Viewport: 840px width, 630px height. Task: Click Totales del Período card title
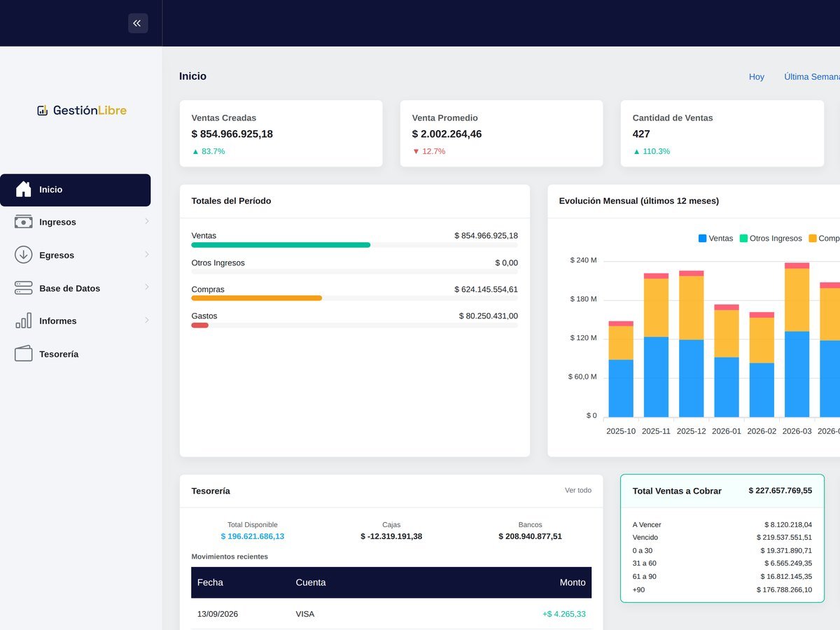pos(231,201)
